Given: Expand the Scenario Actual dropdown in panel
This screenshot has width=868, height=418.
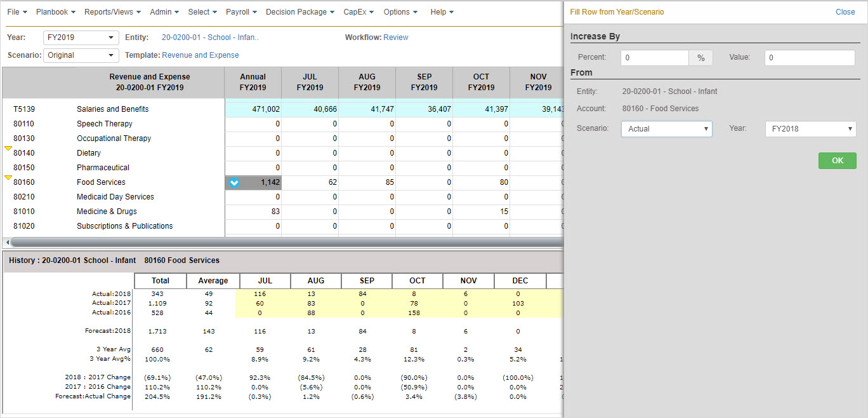Looking at the screenshot, I should 666,129.
